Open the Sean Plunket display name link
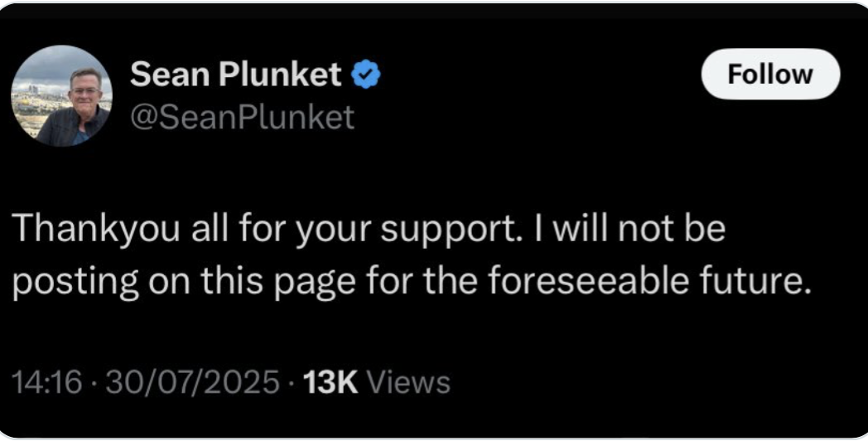Viewport: 868px width, 441px height. [235, 75]
